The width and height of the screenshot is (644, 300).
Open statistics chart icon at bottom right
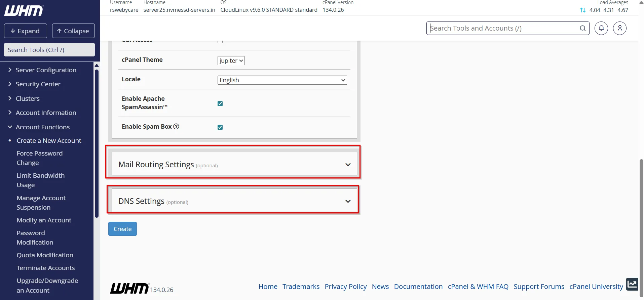point(632,284)
